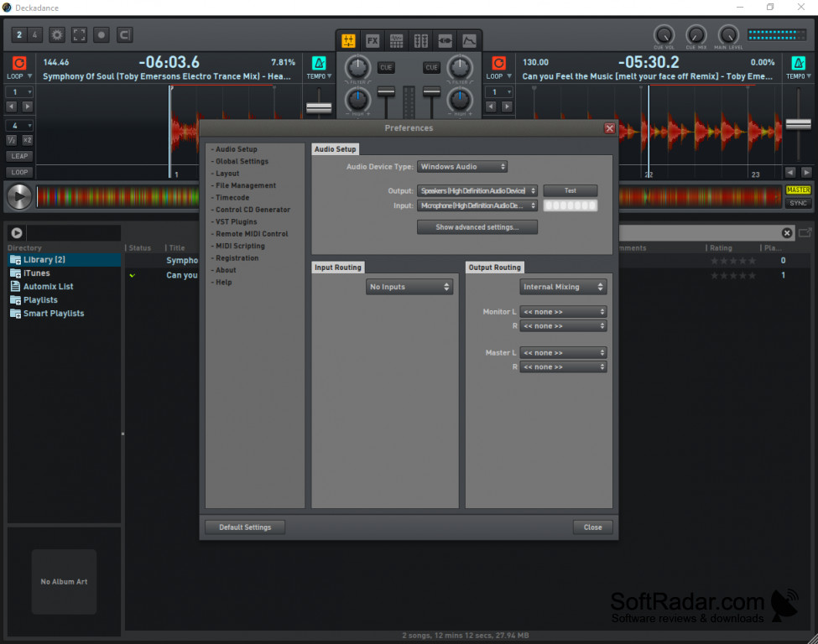Toggle right channel CUE button
Image resolution: width=818 pixels, height=644 pixels.
(x=432, y=67)
